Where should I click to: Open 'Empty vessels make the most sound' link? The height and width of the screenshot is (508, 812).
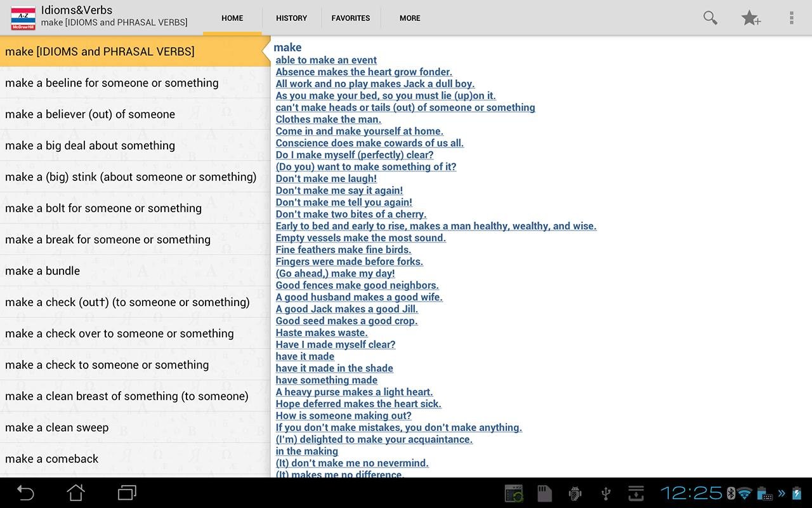(361, 238)
